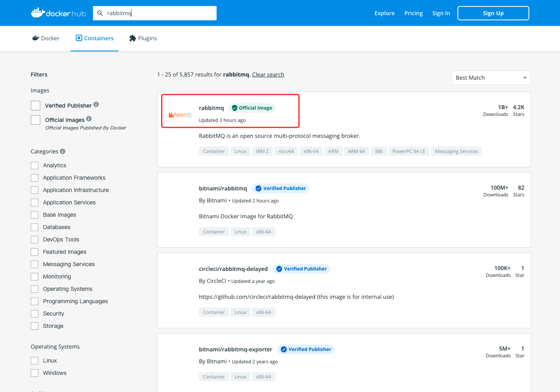
Task: Check the Application Services category
Action: (x=35, y=202)
